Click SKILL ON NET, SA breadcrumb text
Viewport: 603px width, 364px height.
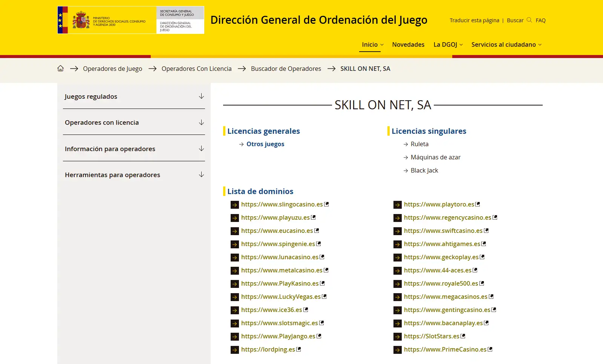click(365, 69)
